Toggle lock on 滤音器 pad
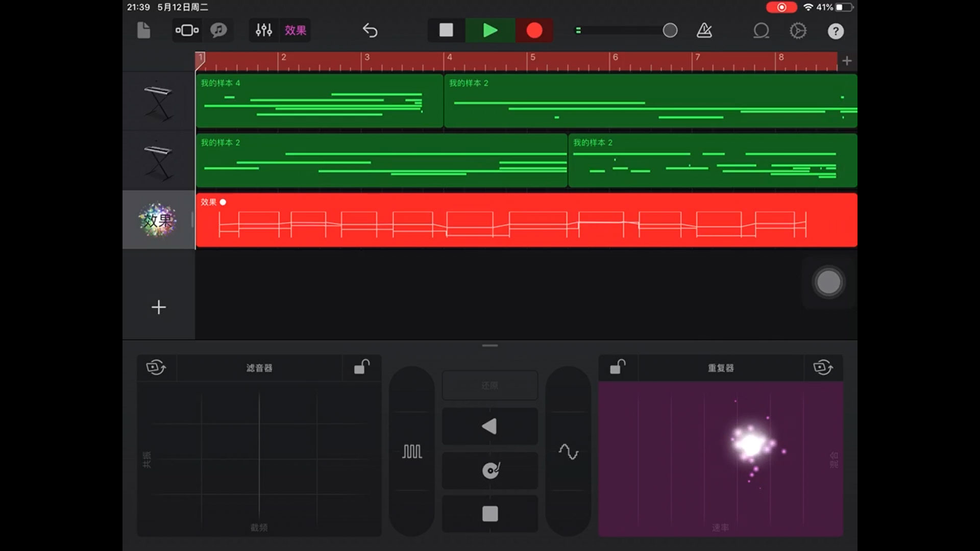Screen dimensions: 980x551 (362, 367)
